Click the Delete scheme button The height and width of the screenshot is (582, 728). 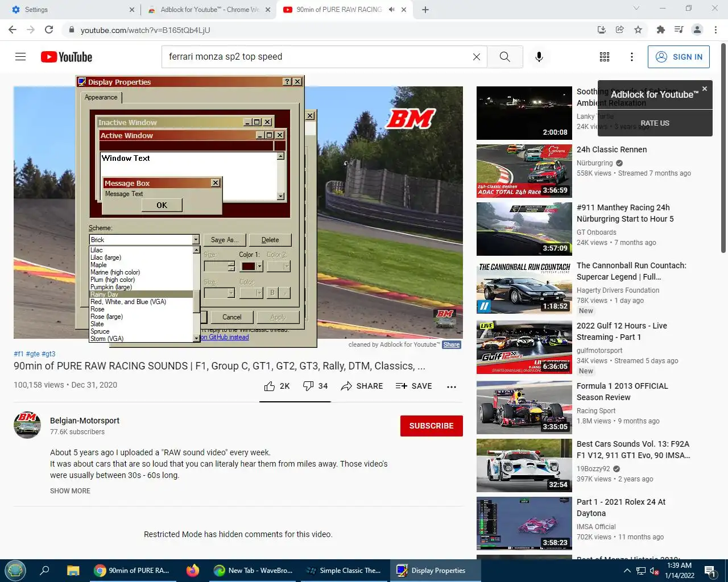[x=270, y=240]
